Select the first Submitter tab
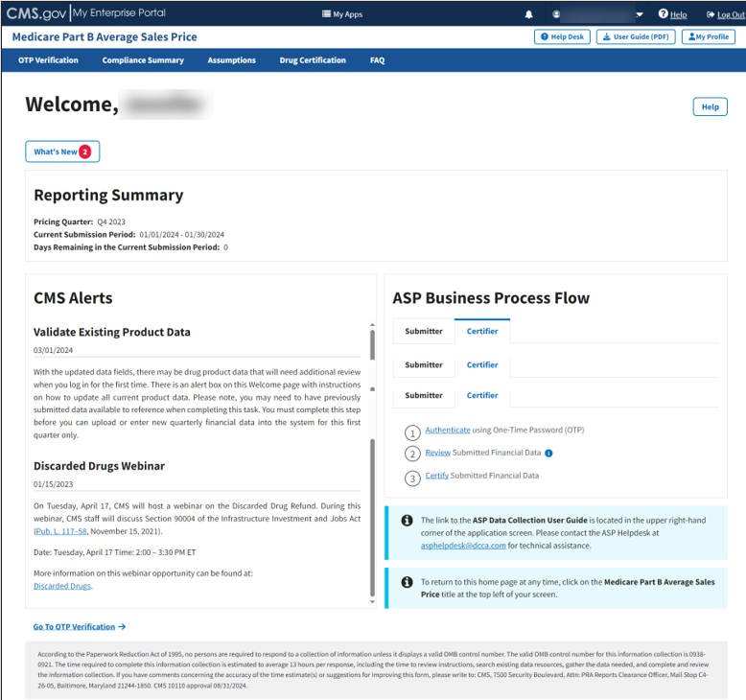The width and height of the screenshot is (746, 700). 424,331
